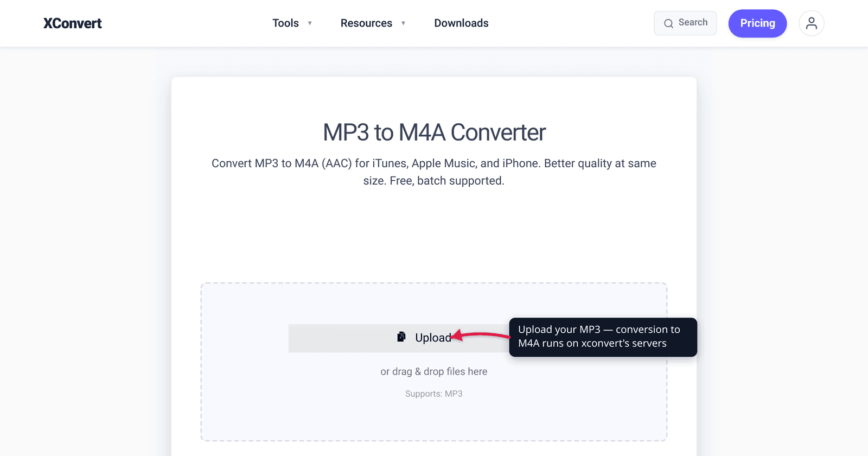Click 'or drag & drop files here' text

click(434, 371)
